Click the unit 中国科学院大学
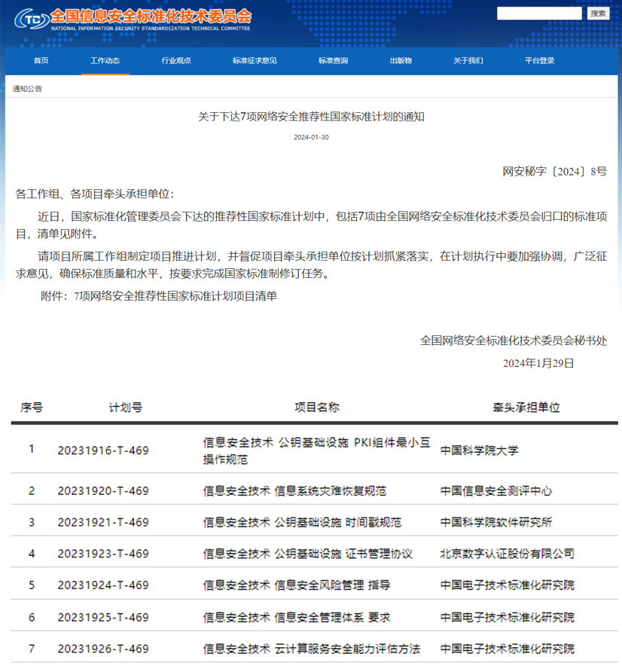This screenshot has height=672, width=622. (x=480, y=451)
